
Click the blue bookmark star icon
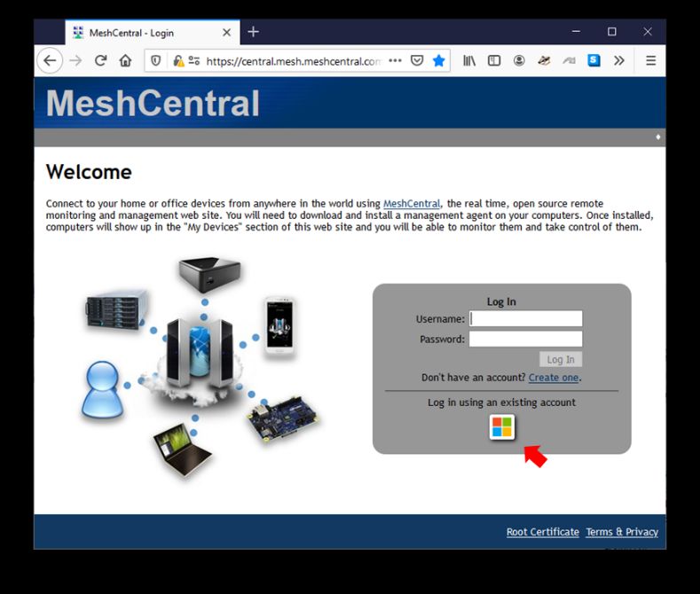438,61
